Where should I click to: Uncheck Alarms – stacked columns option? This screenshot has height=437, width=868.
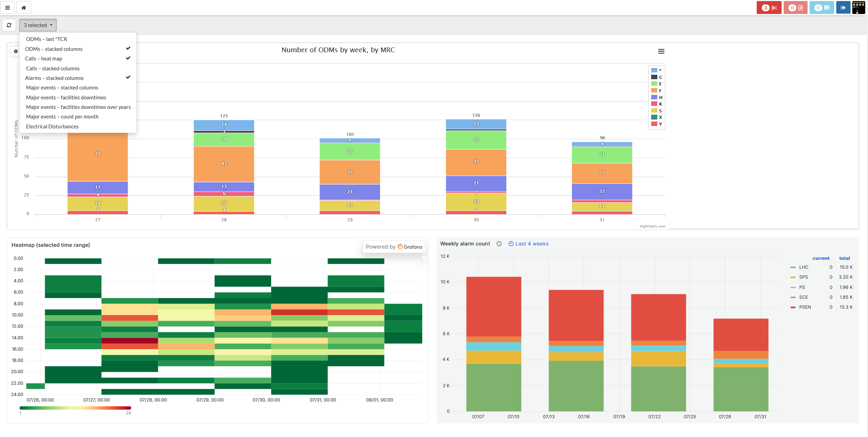(x=78, y=78)
